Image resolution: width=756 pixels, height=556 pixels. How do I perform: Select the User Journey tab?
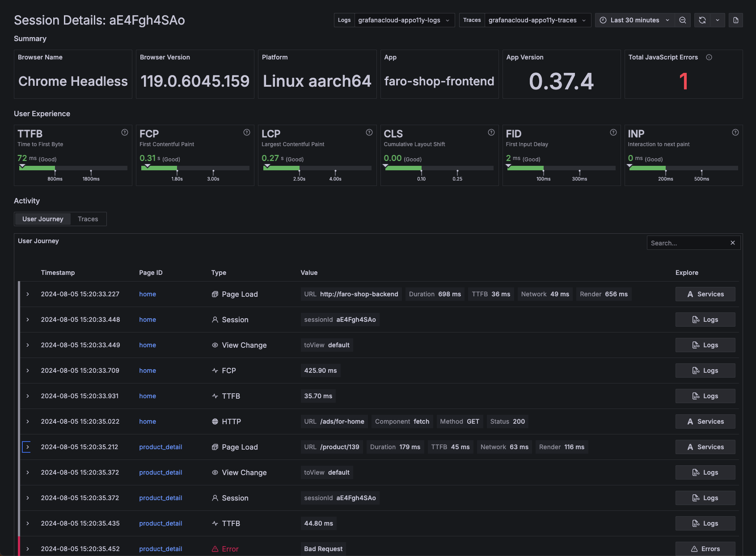tap(42, 219)
